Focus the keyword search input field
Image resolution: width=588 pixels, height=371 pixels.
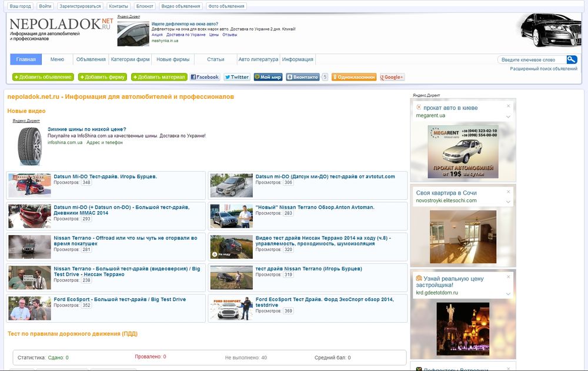[x=532, y=59]
